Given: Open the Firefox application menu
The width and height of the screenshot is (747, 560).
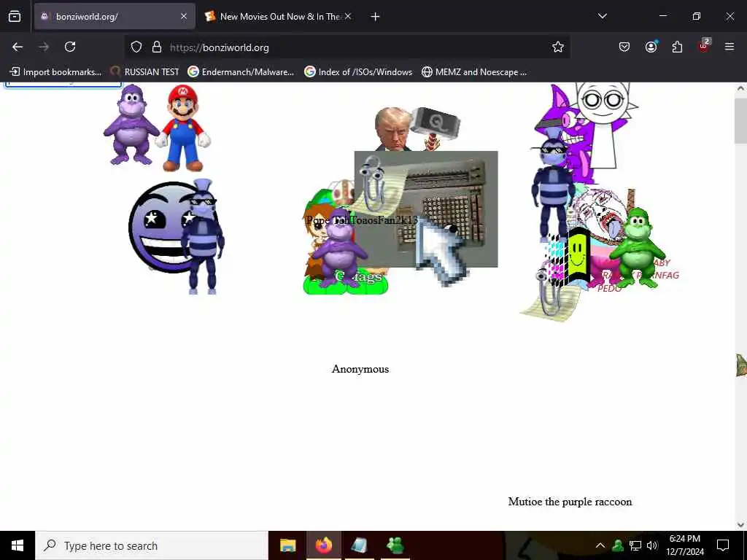Looking at the screenshot, I should [x=729, y=47].
